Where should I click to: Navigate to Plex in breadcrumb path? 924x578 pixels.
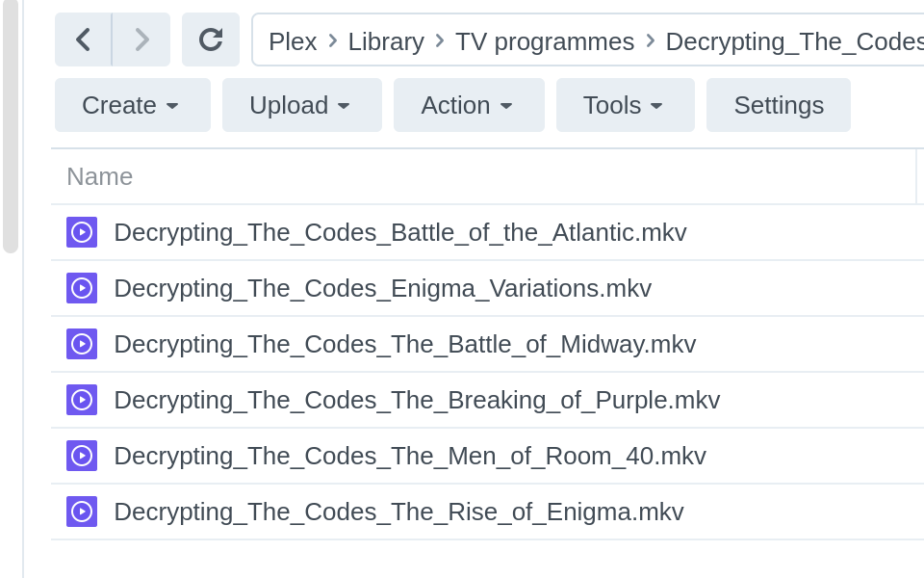point(293,41)
